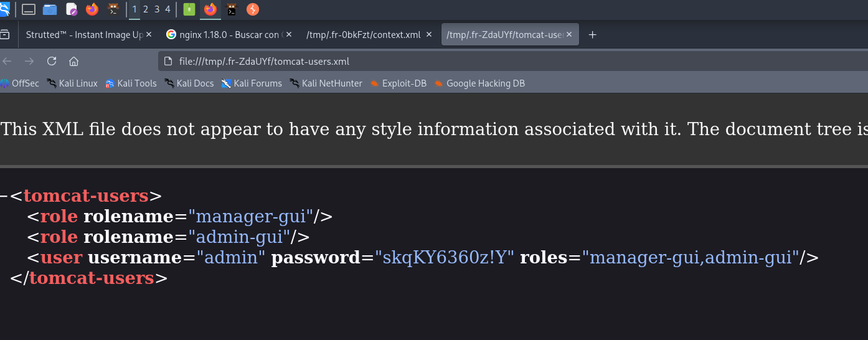Collapse the tomcat-users XML node
868x340 pixels.
(x=4, y=196)
